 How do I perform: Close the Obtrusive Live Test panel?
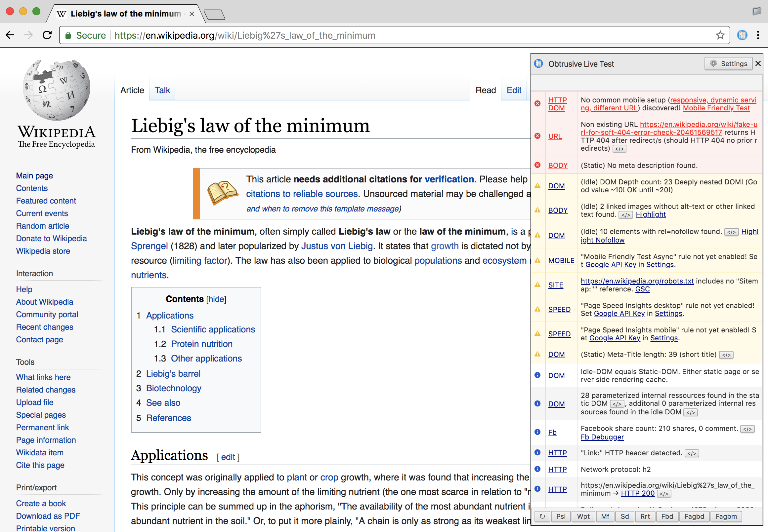coord(758,64)
